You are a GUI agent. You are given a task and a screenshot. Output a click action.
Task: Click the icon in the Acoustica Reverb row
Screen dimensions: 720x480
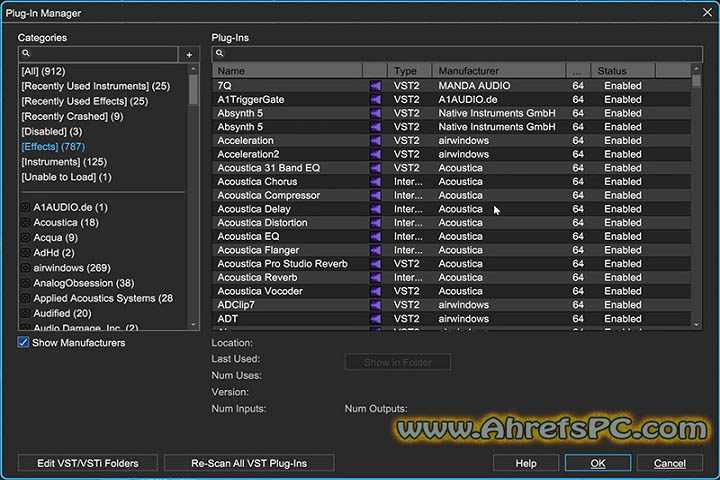[x=376, y=277]
